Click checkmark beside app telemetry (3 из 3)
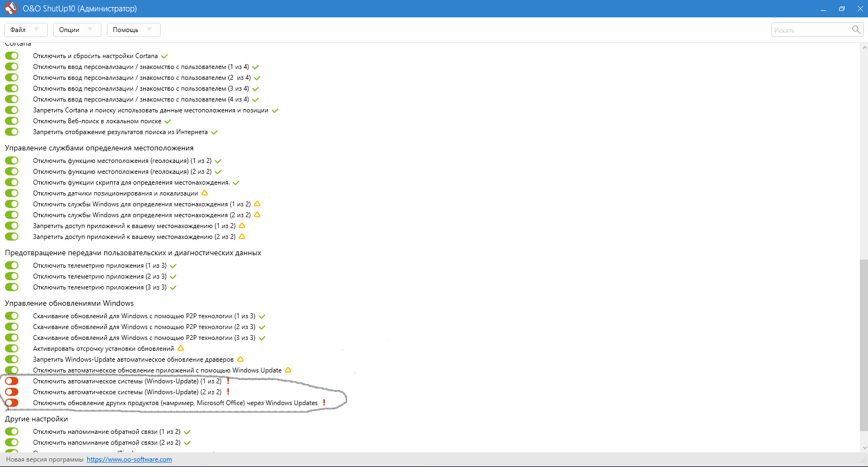 pos(173,287)
